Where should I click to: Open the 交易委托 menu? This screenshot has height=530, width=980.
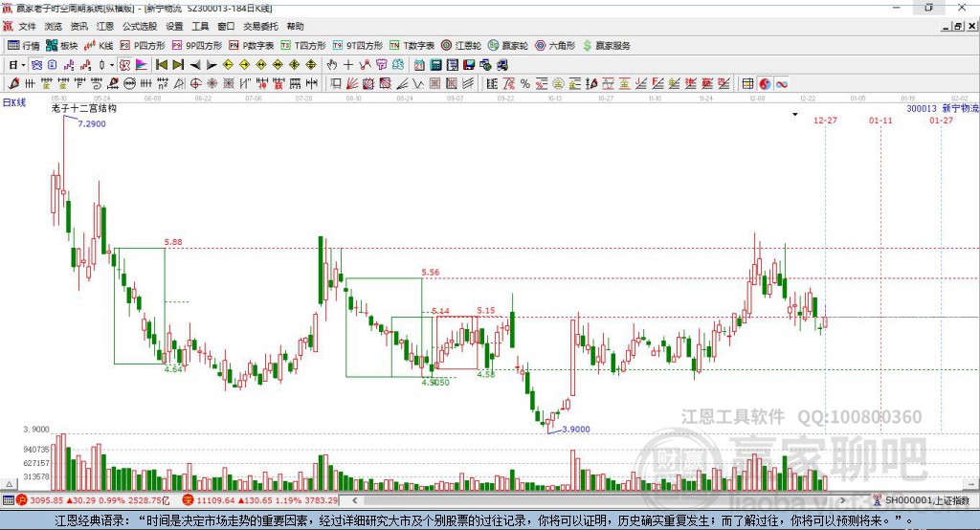click(x=260, y=26)
